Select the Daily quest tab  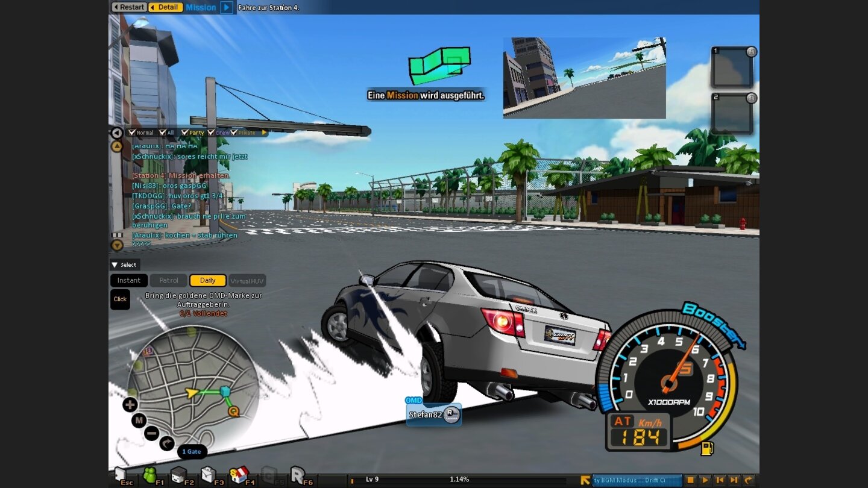(208, 281)
